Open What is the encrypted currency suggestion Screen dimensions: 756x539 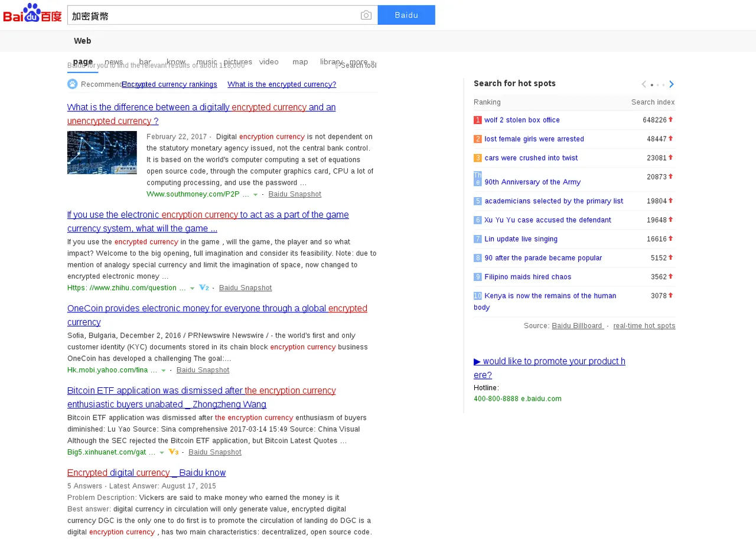[x=282, y=84]
